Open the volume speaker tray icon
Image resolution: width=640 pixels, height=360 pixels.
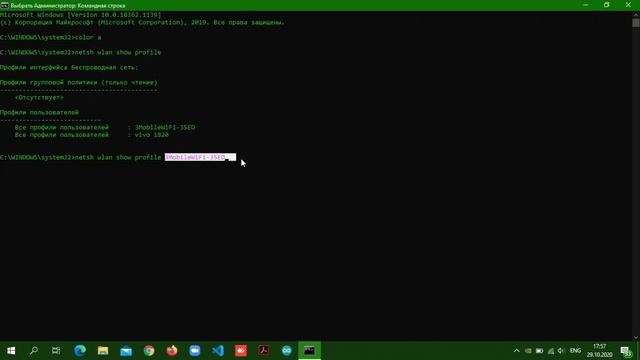(x=561, y=351)
